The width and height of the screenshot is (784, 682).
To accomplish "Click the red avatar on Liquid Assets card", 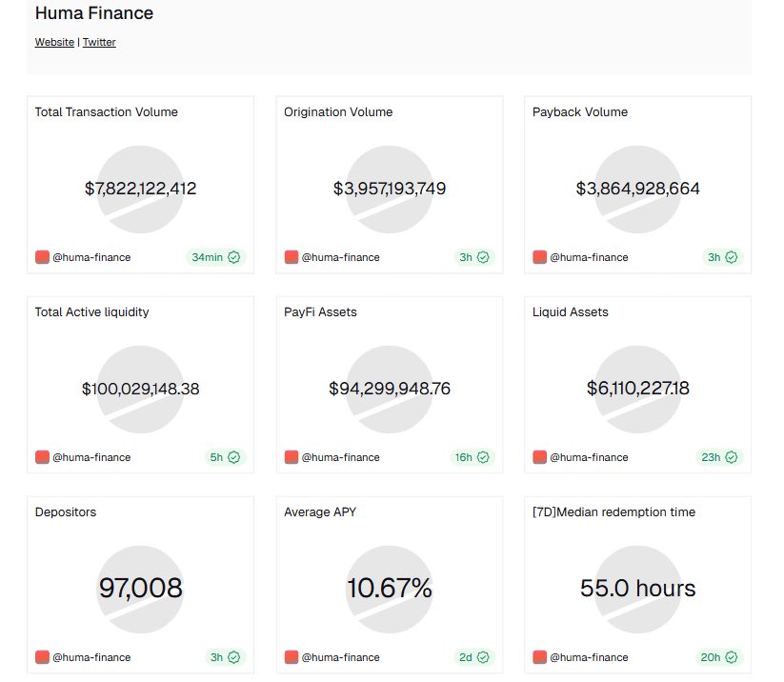I will [539, 457].
